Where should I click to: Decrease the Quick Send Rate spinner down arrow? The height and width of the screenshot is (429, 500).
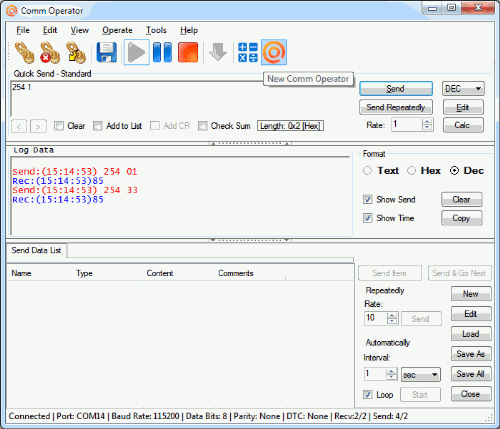tap(427, 128)
